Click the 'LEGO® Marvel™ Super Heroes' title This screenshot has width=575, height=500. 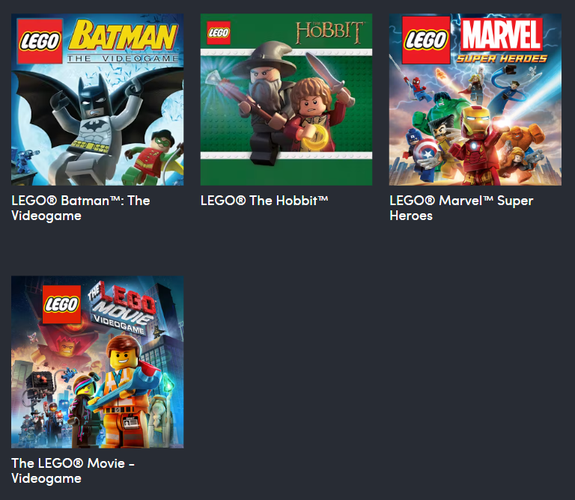tap(461, 208)
